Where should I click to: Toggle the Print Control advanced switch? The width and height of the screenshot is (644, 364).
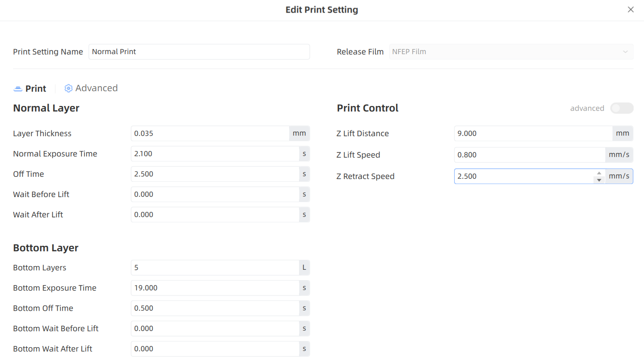(x=621, y=108)
